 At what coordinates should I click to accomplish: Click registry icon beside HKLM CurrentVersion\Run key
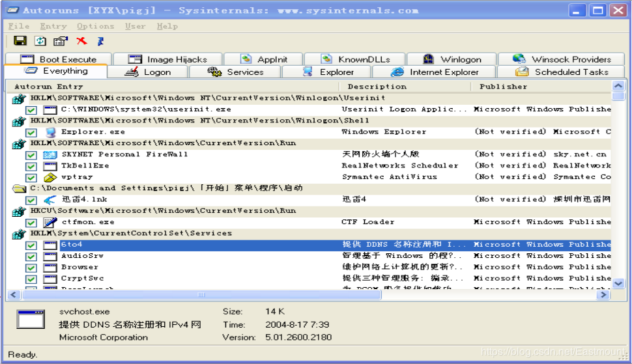[19, 144]
